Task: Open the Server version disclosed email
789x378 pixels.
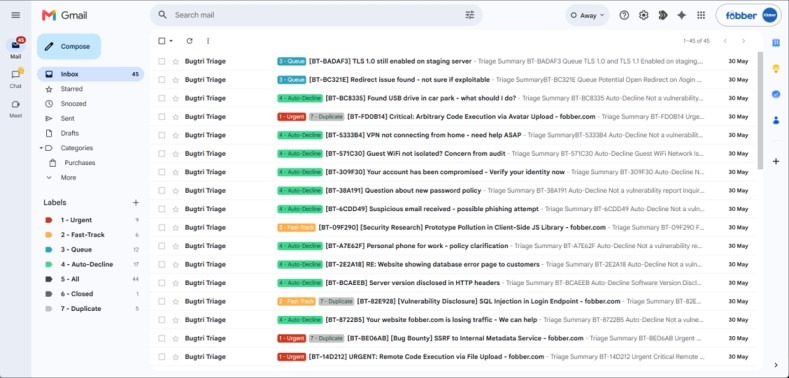Action: 452,283
